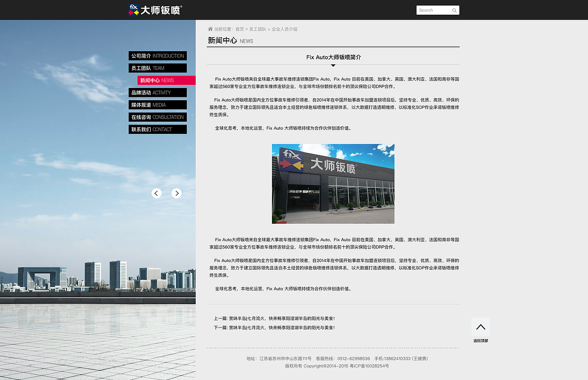
Task: Open the 公司简介 INTRODUCTION page
Action: (158, 56)
